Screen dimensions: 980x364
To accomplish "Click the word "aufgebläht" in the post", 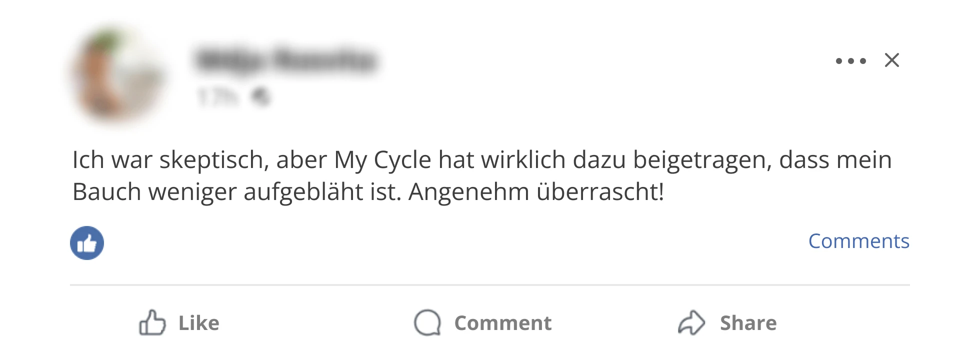I will 303,192.
